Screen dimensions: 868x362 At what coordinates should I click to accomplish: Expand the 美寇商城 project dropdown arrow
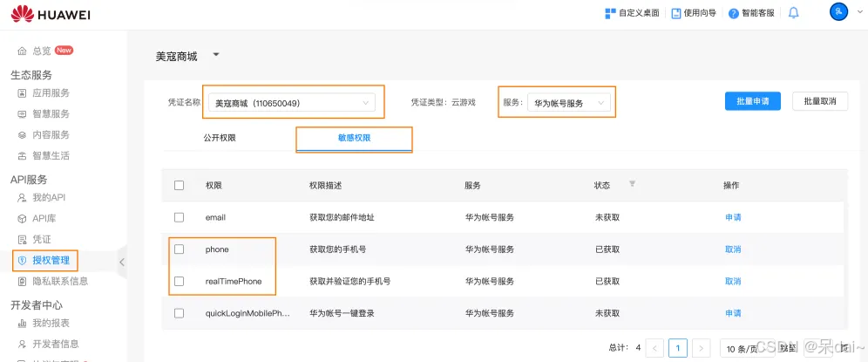216,55
